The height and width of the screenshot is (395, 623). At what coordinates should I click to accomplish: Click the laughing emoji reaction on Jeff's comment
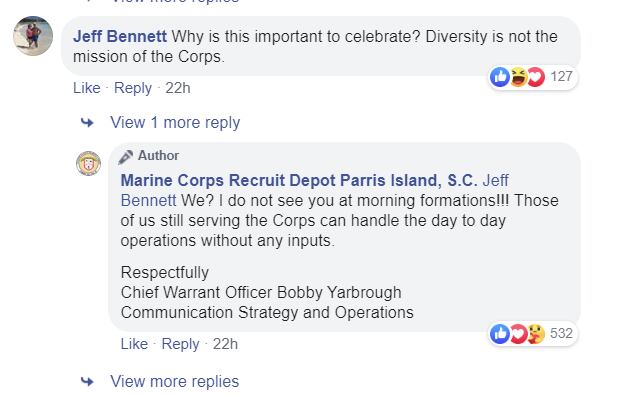coord(519,77)
